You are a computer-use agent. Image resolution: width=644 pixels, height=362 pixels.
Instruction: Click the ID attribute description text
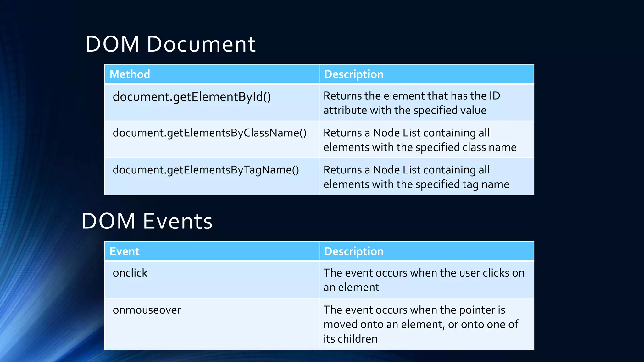point(411,103)
